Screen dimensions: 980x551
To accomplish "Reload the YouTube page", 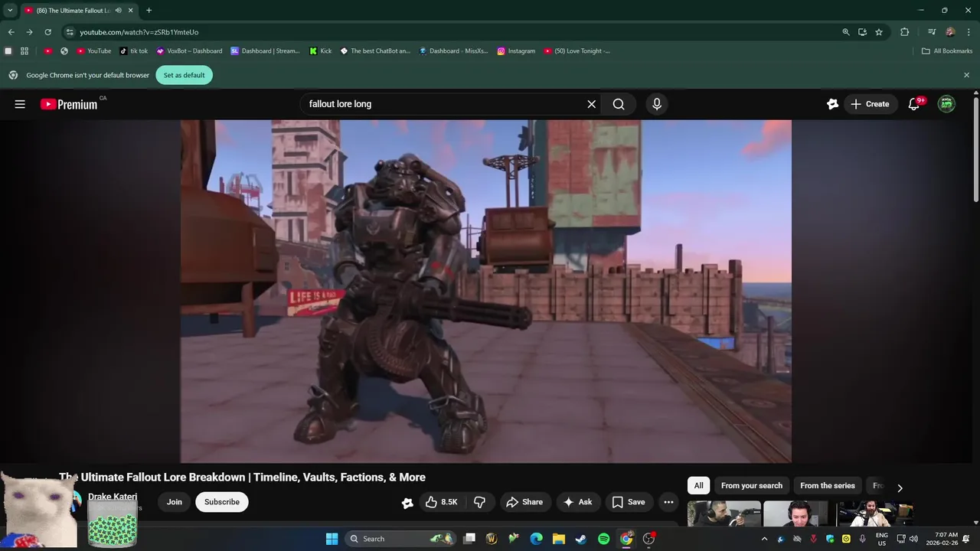I will [47, 32].
